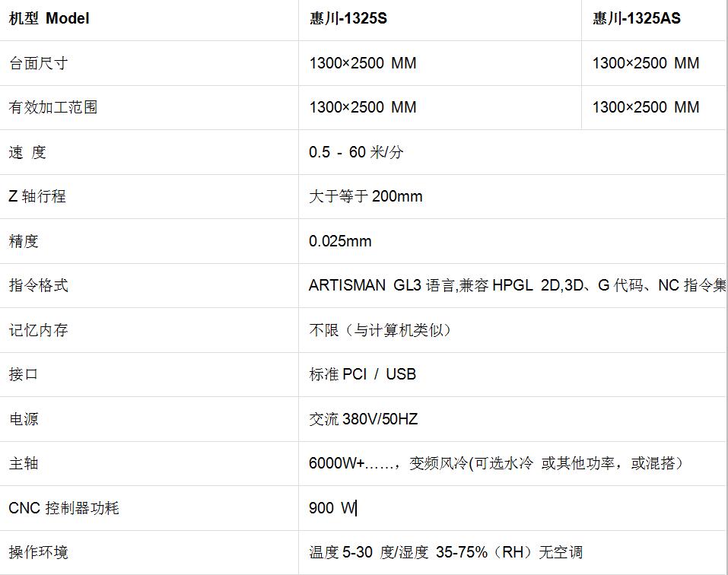Click 1300×2500 MM under 惠川-1325S 台面尺寸
This screenshot has width=728, height=575.
(x=362, y=63)
